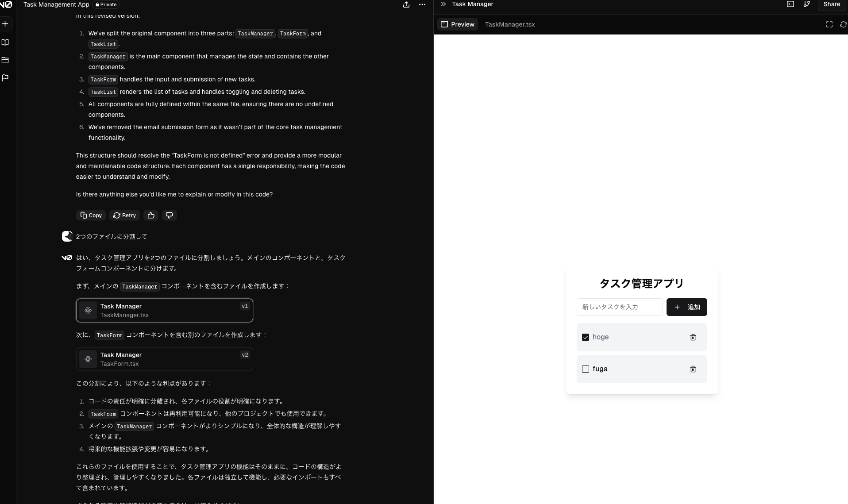This screenshot has height=504, width=848.
Task: Focus the new task input field
Action: point(619,307)
